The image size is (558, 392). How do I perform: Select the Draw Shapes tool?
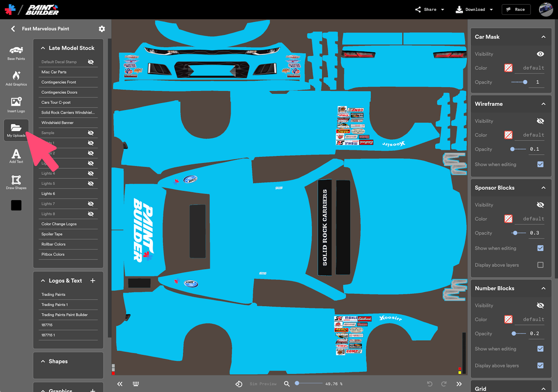(x=16, y=182)
